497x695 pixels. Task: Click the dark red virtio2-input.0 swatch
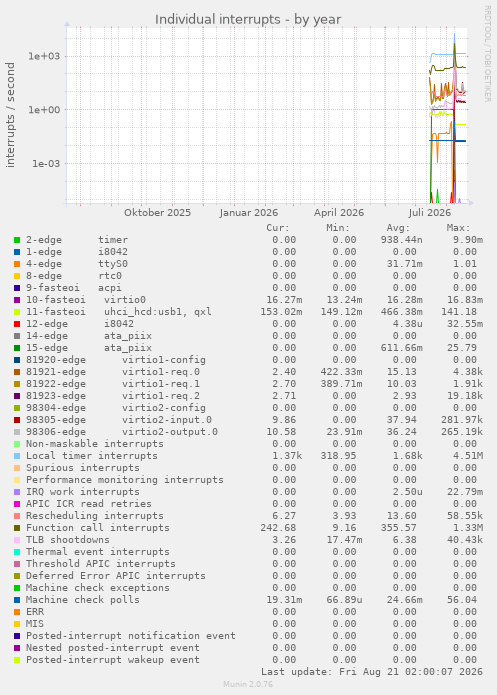tap(17, 420)
